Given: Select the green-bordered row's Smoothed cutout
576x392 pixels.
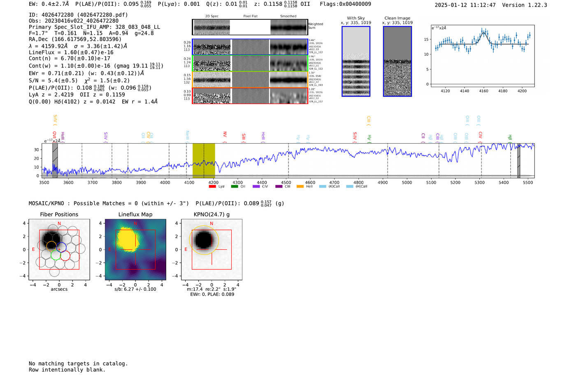Looking at the screenshot, I should click(288, 63).
